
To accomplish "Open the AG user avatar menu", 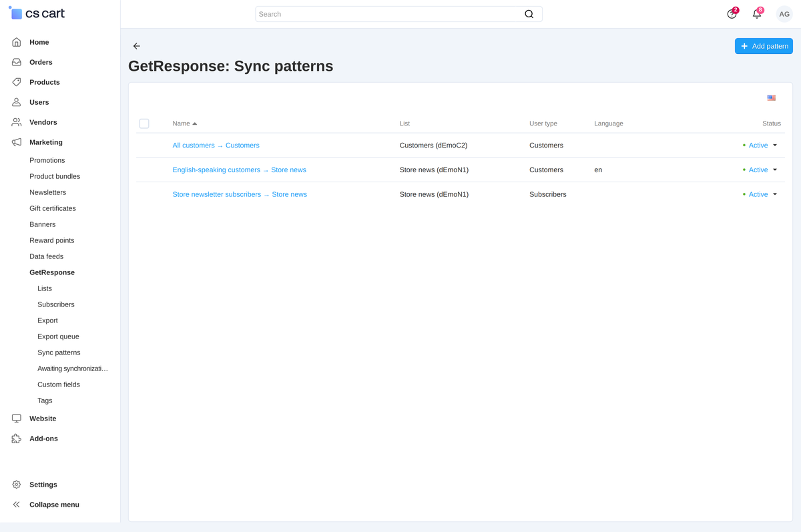I will pos(784,14).
